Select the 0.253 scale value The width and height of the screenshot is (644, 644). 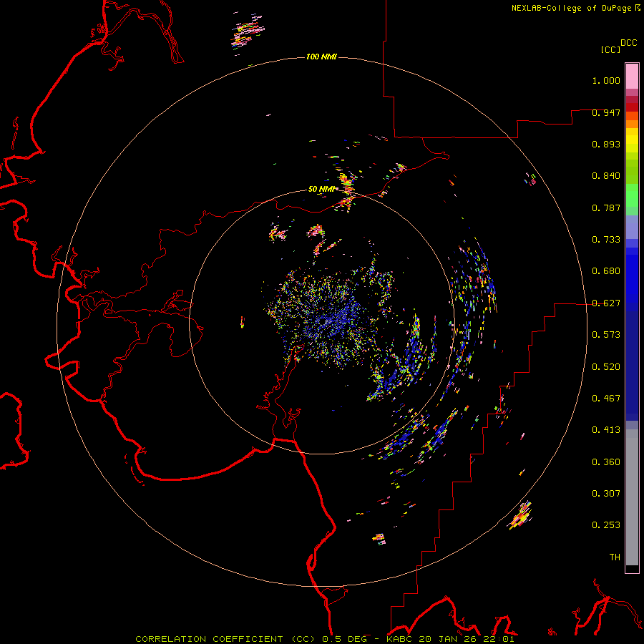tap(606, 525)
